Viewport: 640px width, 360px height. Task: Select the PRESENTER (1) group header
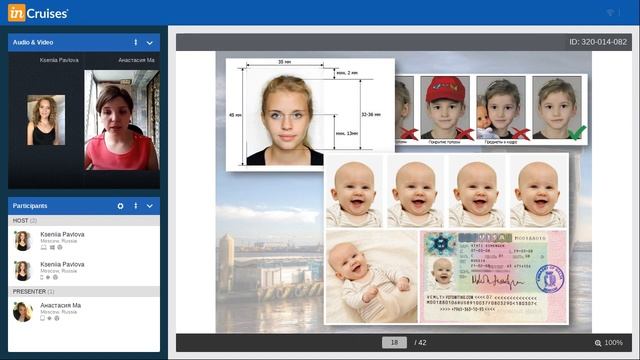pos(84,291)
